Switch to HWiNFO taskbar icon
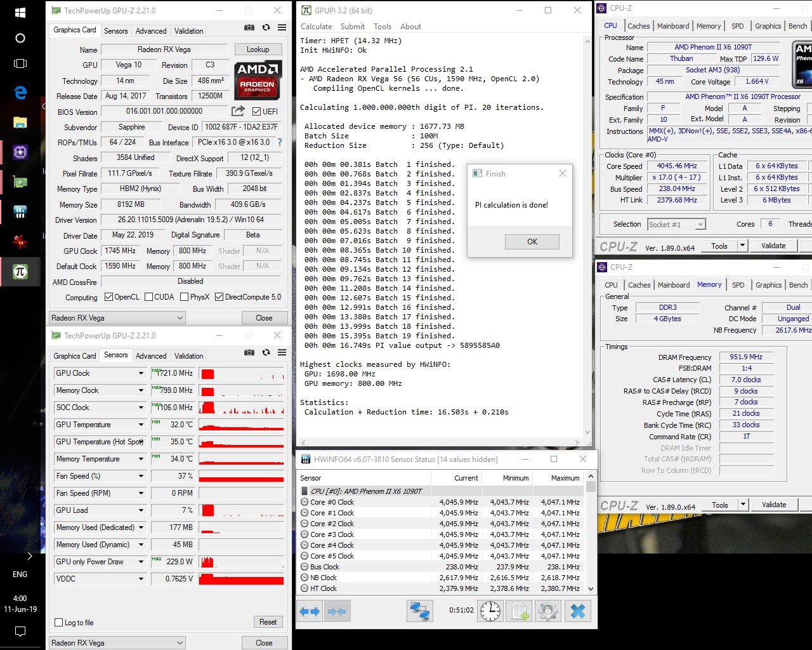 20,211
